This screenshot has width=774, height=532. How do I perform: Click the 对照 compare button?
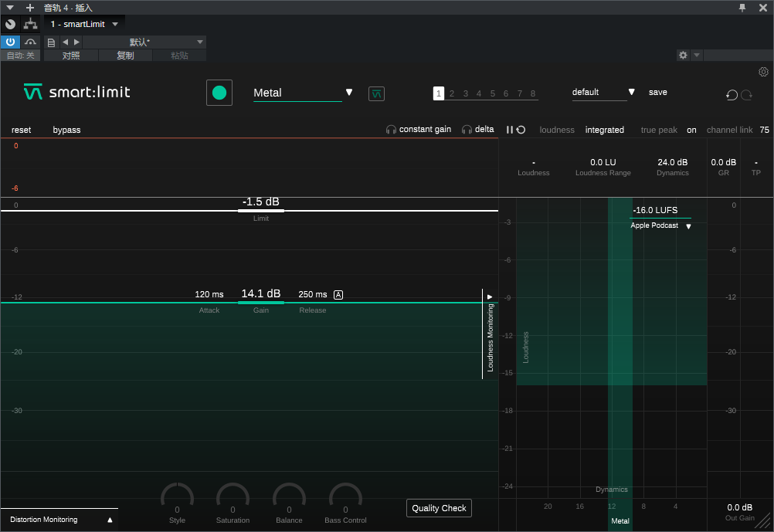[71, 56]
